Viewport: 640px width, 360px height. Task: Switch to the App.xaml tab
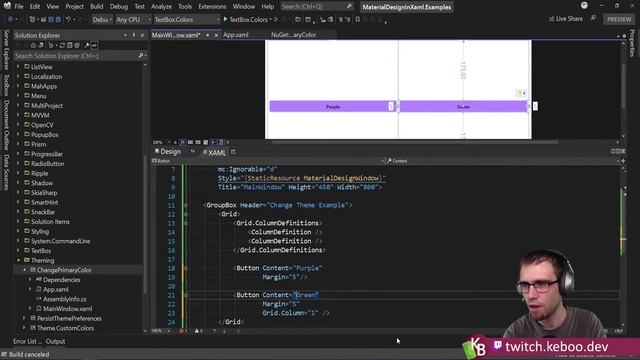(236, 35)
